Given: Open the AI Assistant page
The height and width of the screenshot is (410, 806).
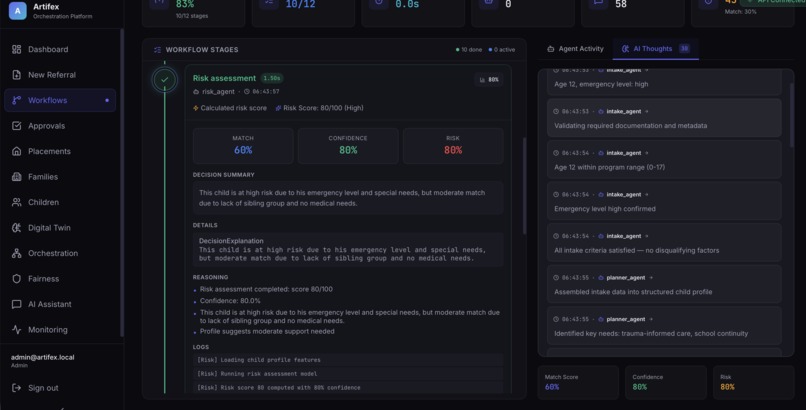Looking at the screenshot, I should (60, 304).
